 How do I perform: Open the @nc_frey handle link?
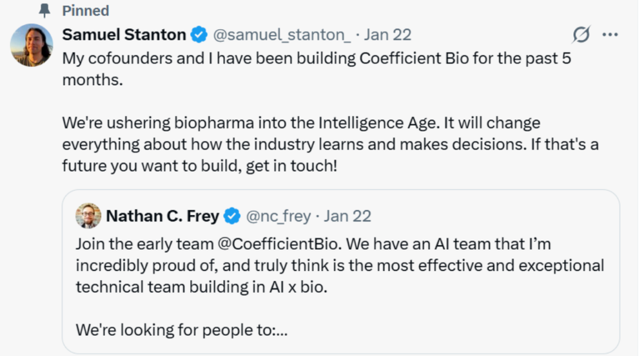click(x=278, y=216)
